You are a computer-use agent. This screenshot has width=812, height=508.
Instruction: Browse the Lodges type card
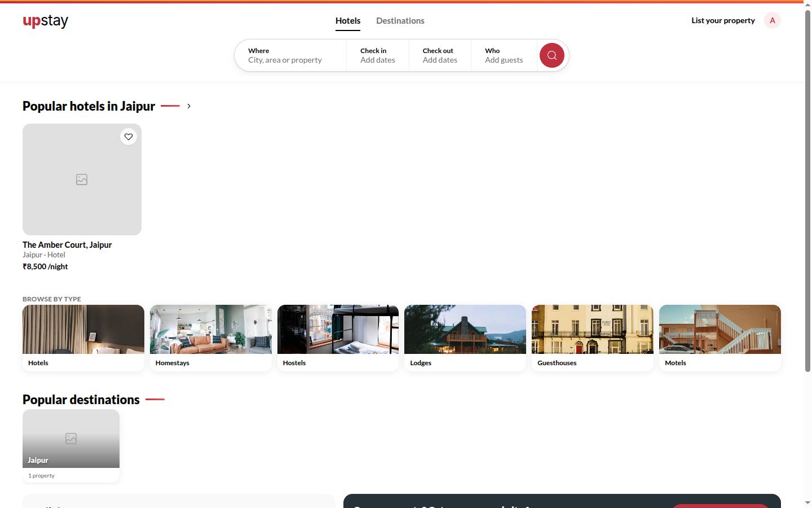(465, 338)
